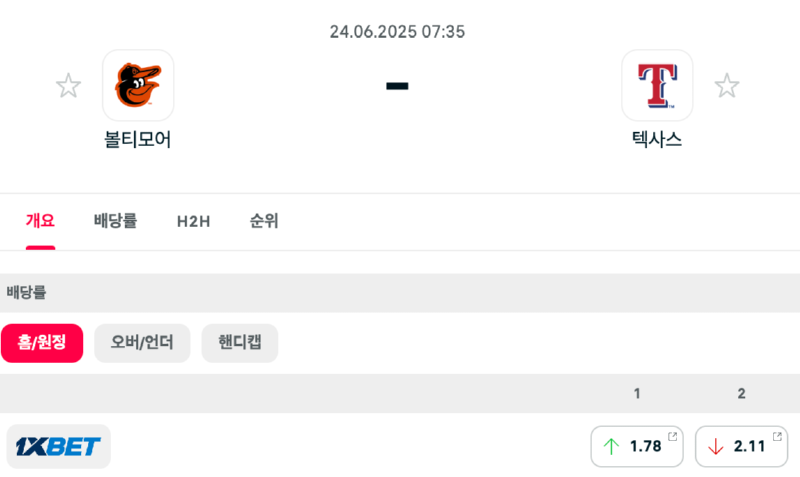
Task: Open external link icon on 1.78 odds
Action: (x=672, y=436)
